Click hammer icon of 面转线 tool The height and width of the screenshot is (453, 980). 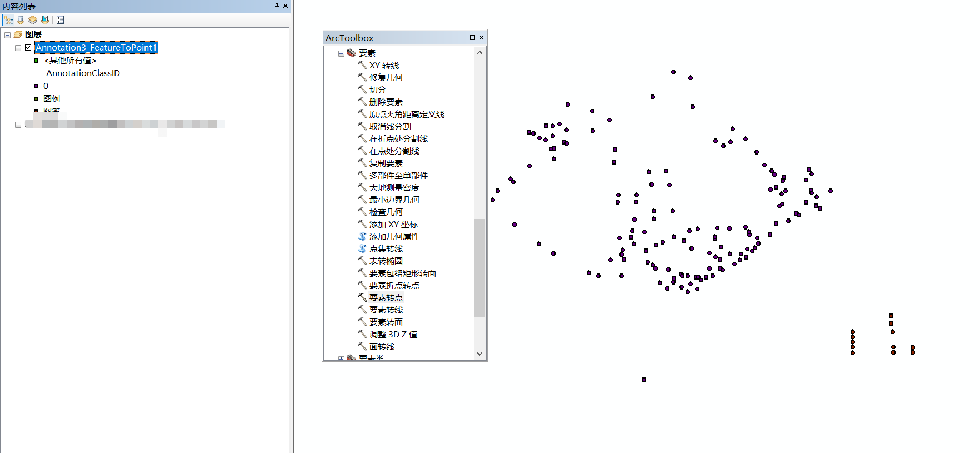(362, 346)
